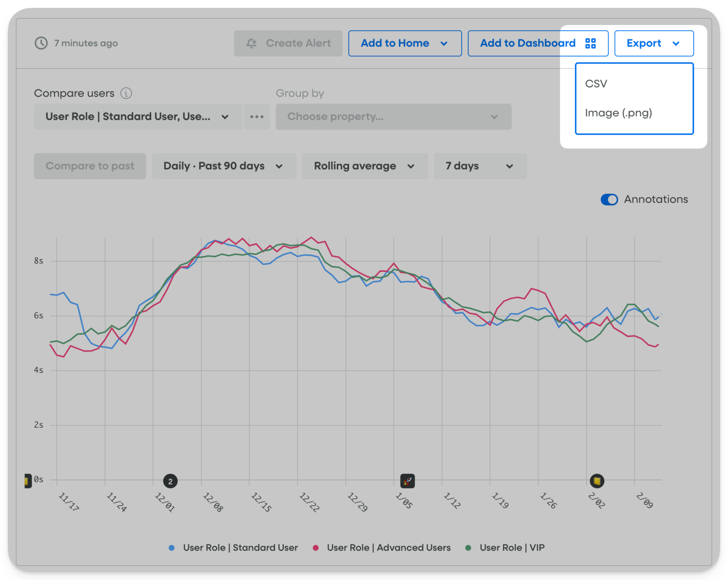Toggle the Annotations switch off
Screen dimensions: 728x580
[609, 199]
